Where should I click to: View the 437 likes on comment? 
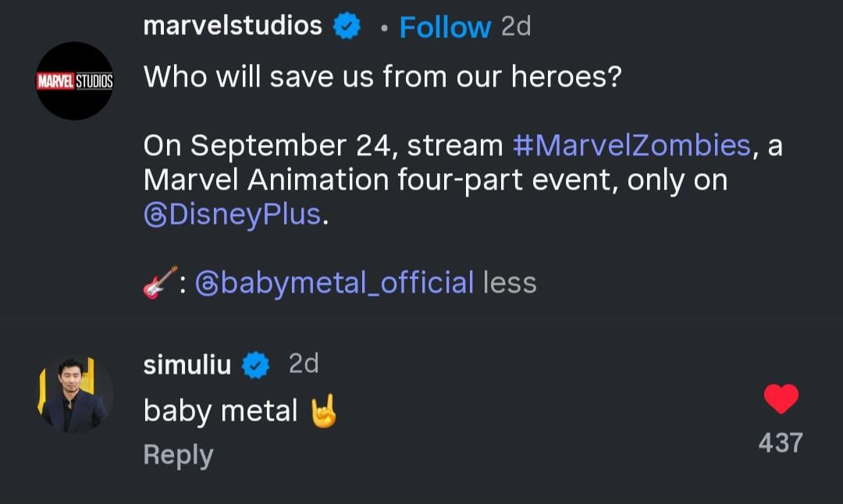point(781,443)
